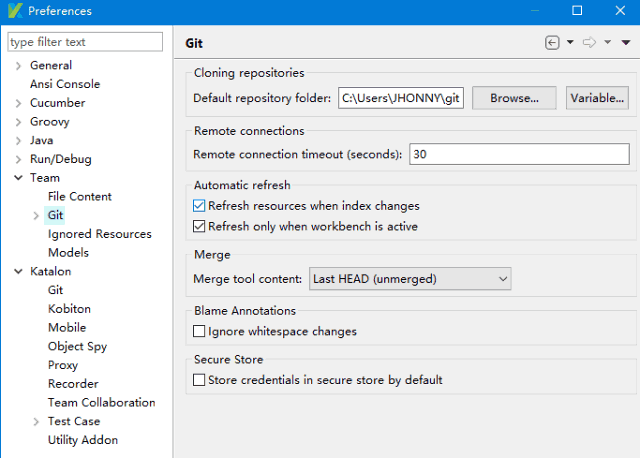Expand the Test Case tree node
Screen dimensions: 640x458
tap(36, 422)
